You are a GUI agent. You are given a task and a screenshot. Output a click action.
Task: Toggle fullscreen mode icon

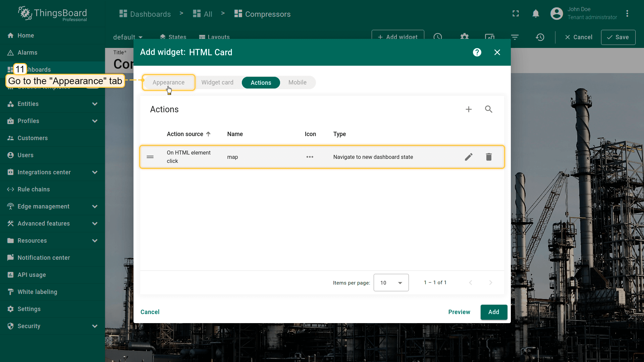[x=516, y=14]
